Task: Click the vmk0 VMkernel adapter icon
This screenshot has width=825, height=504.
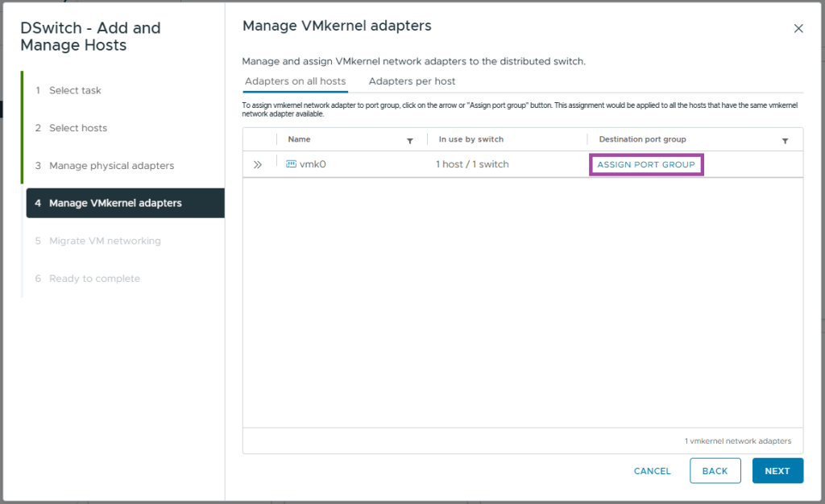Action: pos(291,164)
